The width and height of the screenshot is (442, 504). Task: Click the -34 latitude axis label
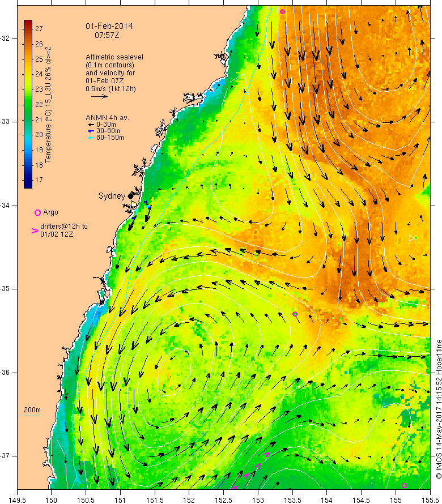coord(5,206)
